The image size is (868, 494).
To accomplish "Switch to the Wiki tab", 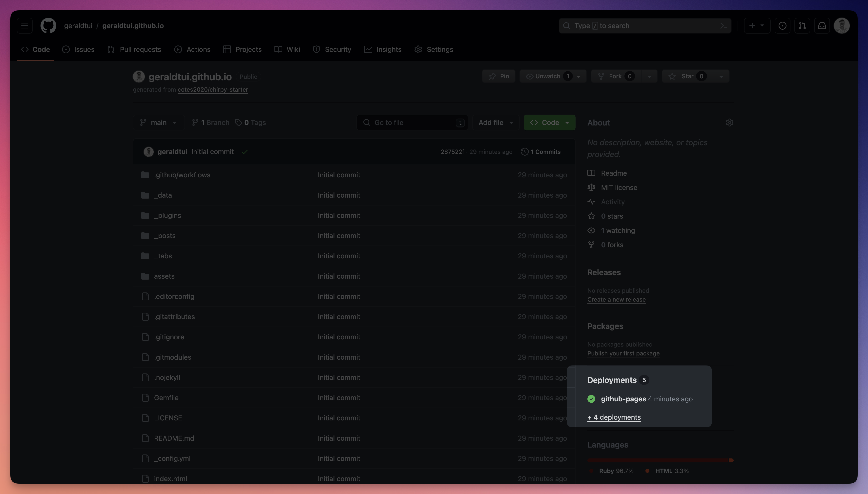I will tap(287, 50).
